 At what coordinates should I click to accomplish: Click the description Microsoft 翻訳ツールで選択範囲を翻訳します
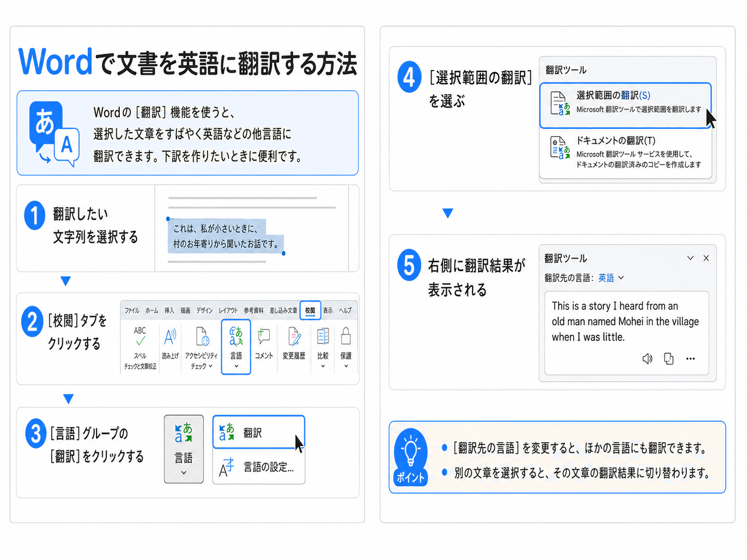639,109
